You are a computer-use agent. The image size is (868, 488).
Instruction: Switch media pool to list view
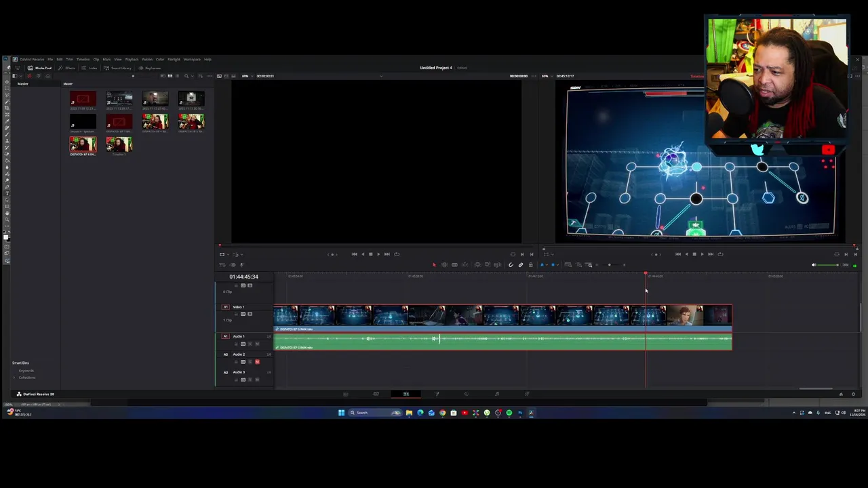(x=177, y=76)
